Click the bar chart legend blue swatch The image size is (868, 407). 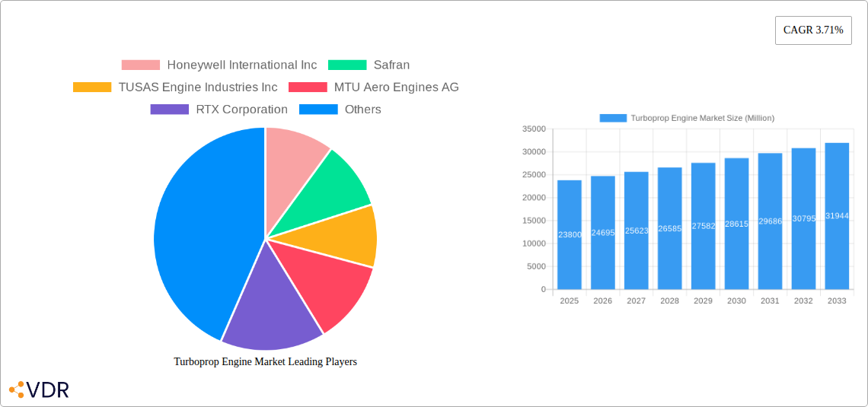pyautogui.click(x=614, y=118)
